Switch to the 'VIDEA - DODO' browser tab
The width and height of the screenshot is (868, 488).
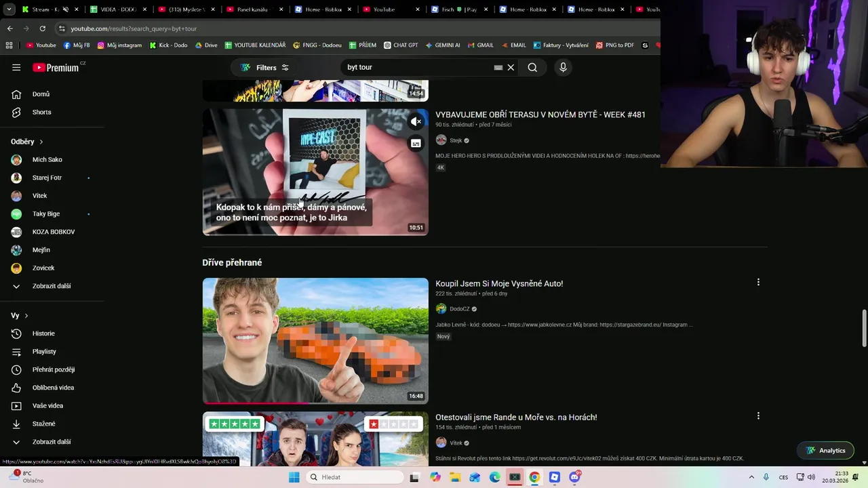[118, 9]
